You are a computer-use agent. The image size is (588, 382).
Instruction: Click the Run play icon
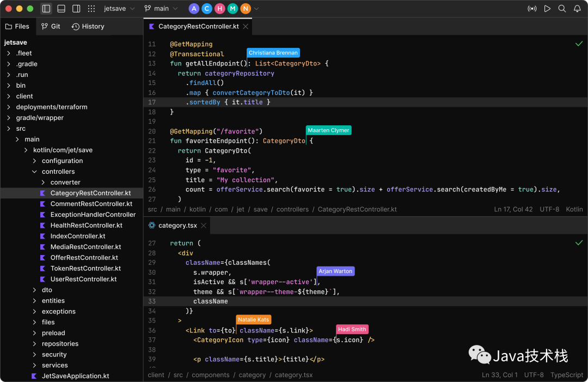click(x=547, y=9)
